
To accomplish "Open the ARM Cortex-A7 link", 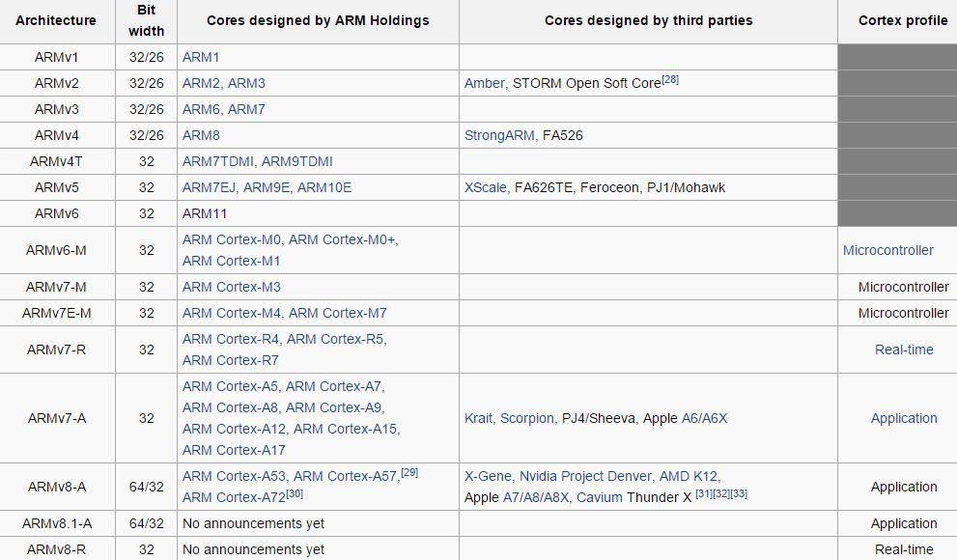I will (x=333, y=387).
